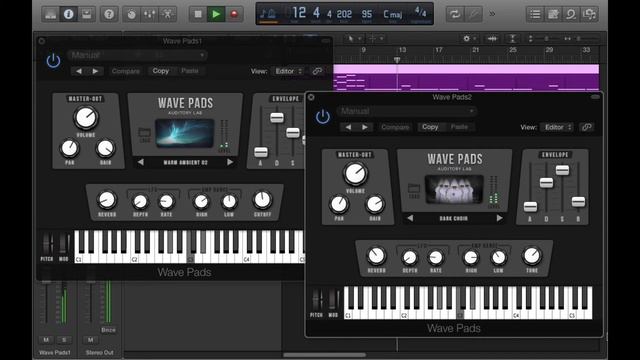Image resolution: width=640 pixels, height=360 pixels.
Task: Open the Loop Browser button
Action: click(571, 14)
